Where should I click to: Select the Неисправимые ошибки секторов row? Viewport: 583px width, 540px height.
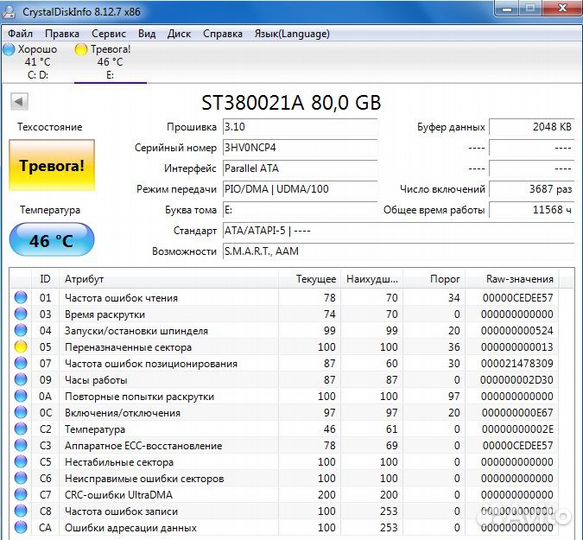click(284, 478)
